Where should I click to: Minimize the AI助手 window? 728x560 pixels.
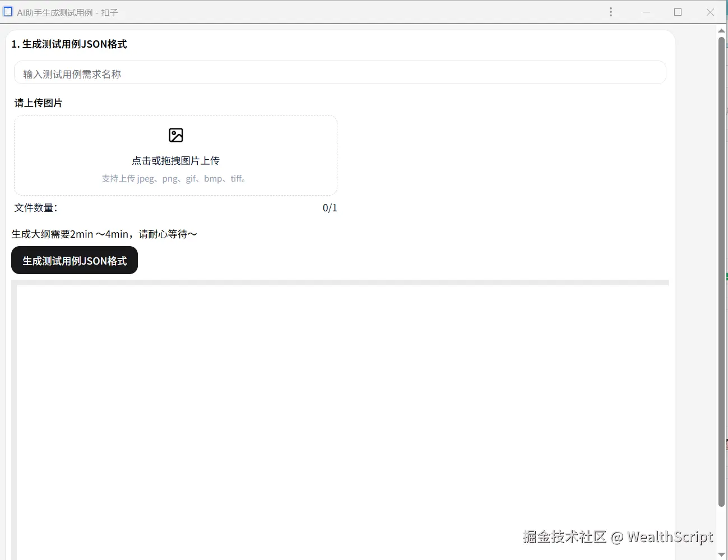[646, 12]
